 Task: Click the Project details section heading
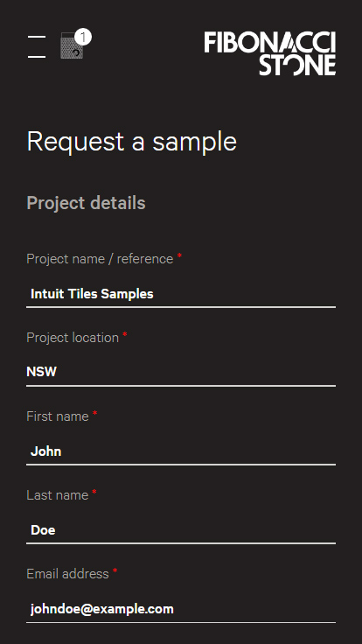point(87,203)
